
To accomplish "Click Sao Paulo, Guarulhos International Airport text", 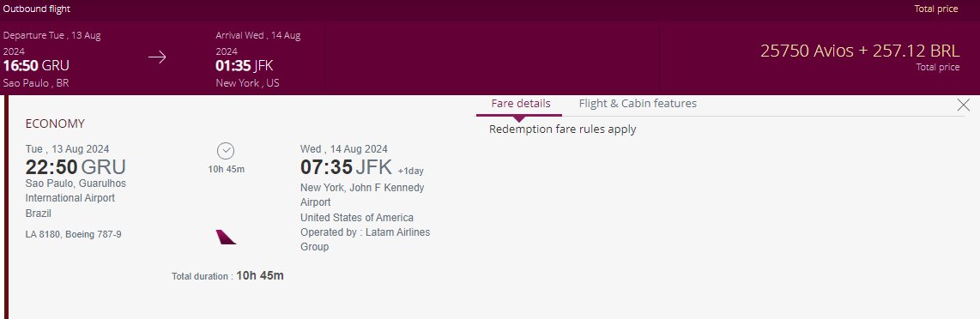I will (x=76, y=190).
